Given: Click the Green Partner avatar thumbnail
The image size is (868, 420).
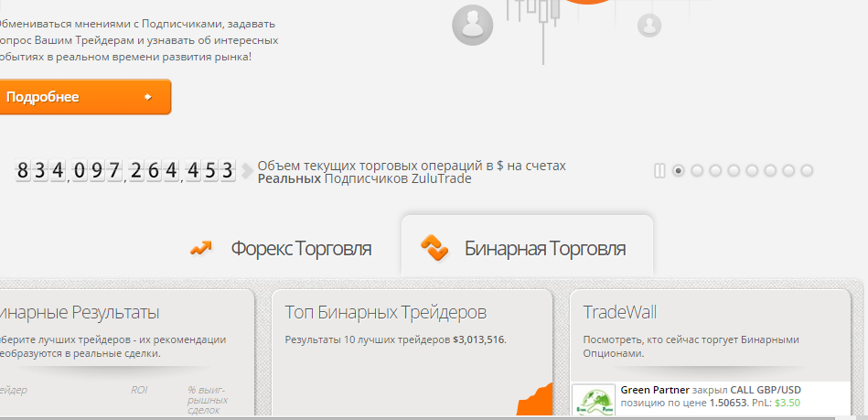Looking at the screenshot, I should [x=594, y=400].
